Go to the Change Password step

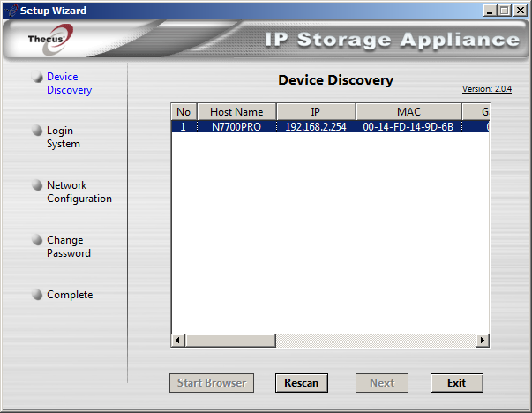tap(69, 246)
